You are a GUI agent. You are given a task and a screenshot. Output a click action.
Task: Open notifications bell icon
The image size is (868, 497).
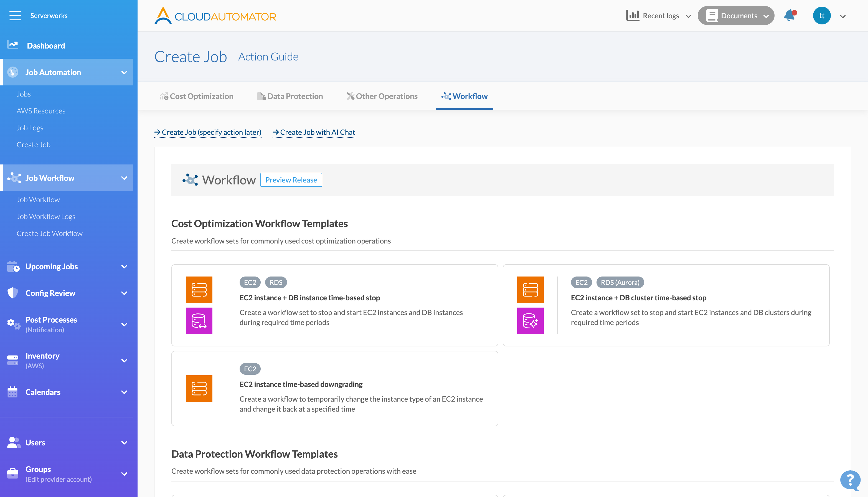790,15
